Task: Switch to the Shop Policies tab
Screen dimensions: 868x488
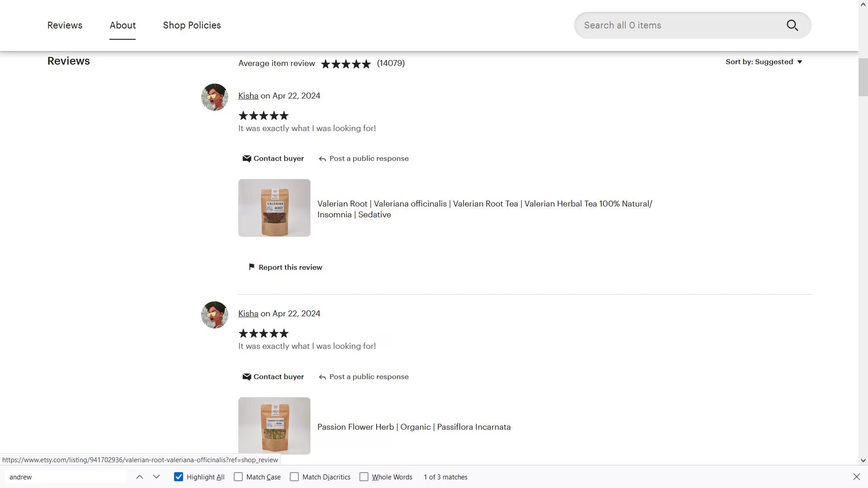Action: point(192,25)
